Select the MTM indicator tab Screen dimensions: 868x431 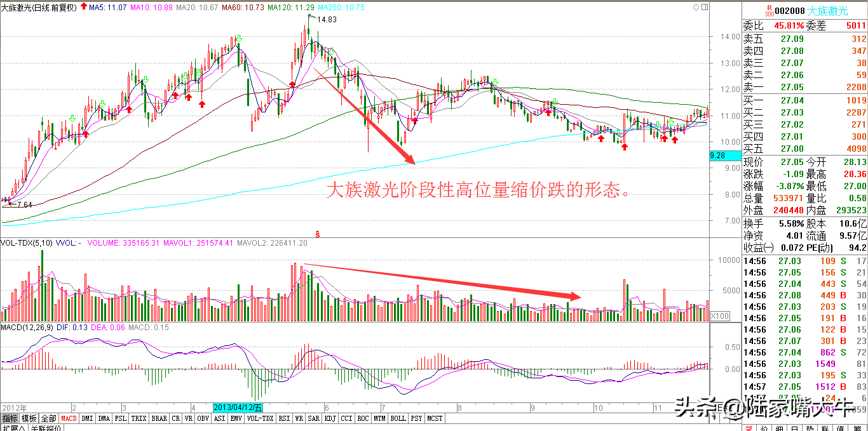coord(380,418)
